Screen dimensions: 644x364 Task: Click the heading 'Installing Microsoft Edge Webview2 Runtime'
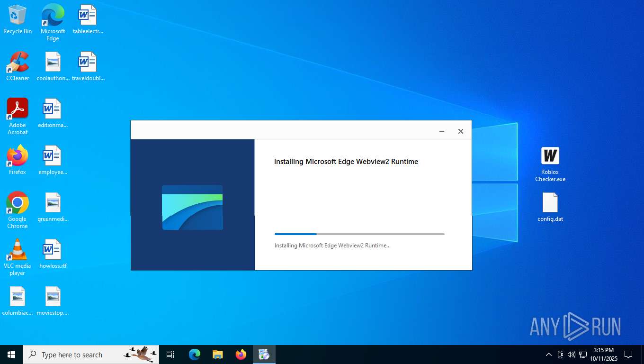tap(346, 162)
